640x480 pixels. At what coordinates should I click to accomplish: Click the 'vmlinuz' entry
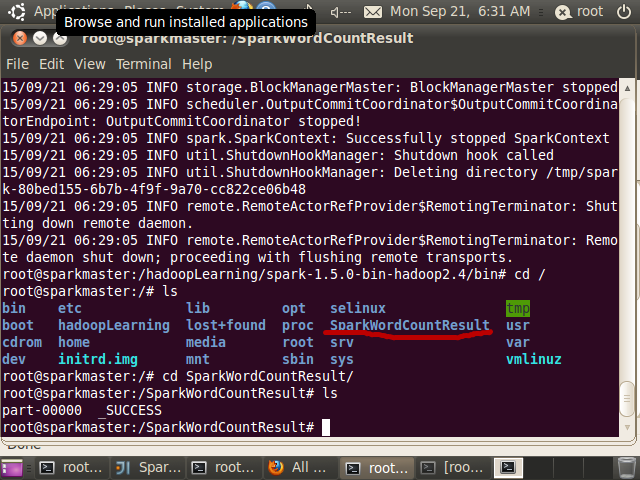(534, 360)
